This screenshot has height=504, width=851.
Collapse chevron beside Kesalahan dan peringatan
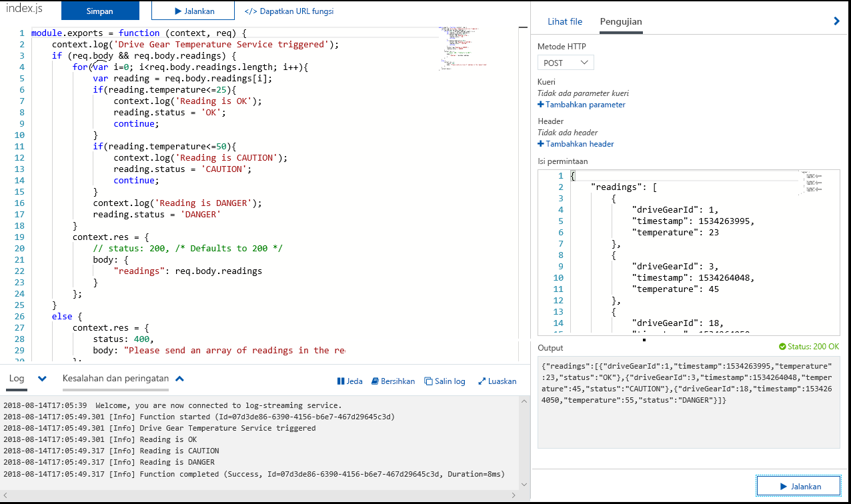[179, 379]
